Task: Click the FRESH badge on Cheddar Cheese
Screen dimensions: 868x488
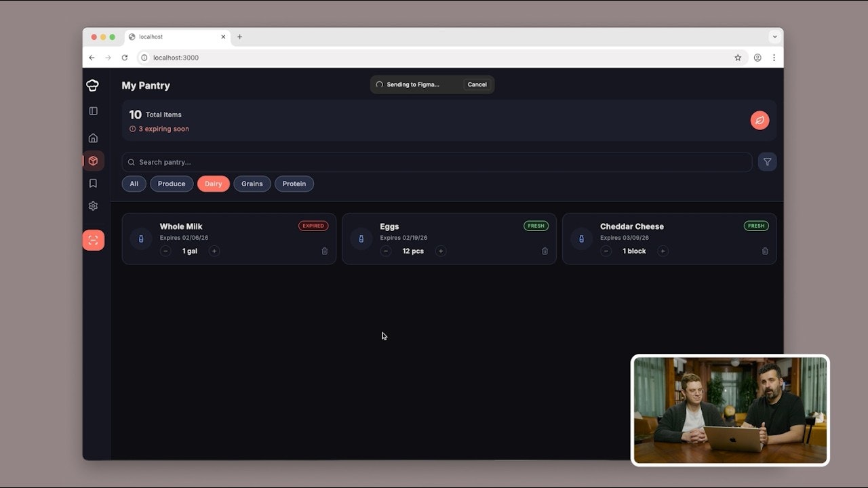Action: pyautogui.click(x=756, y=226)
